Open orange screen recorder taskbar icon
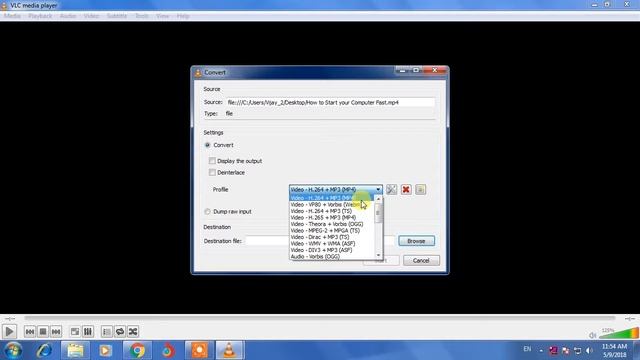This screenshot has width=640, height=360. tap(199, 350)
